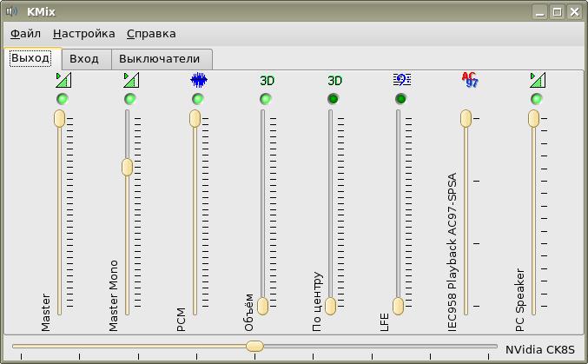Switch to the Выключатели tab
The height and width of the screenshot is (364, 588).
pyautogui.click(x=162, y=59)
